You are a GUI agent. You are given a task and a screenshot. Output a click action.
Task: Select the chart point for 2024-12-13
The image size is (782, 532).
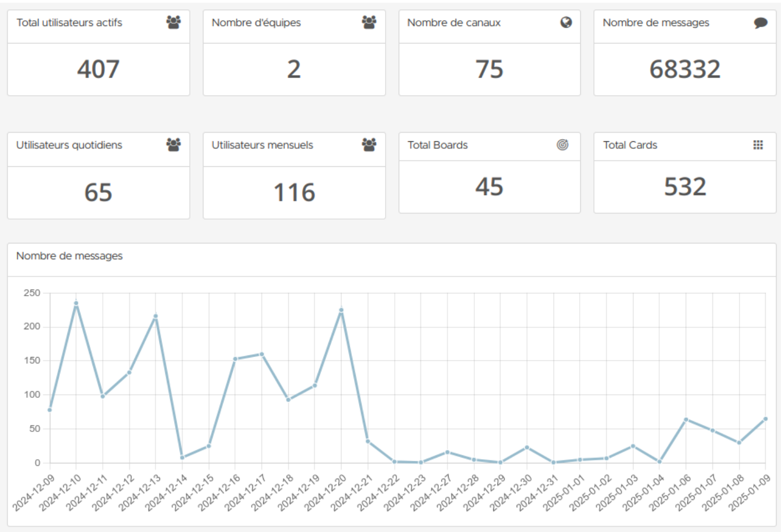click(x=156, y=316)
